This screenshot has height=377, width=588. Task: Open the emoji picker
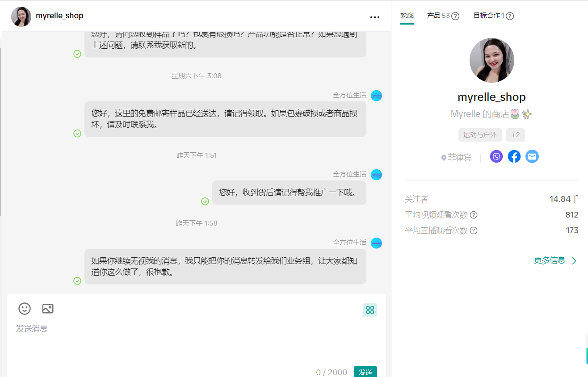click(25, 308)
